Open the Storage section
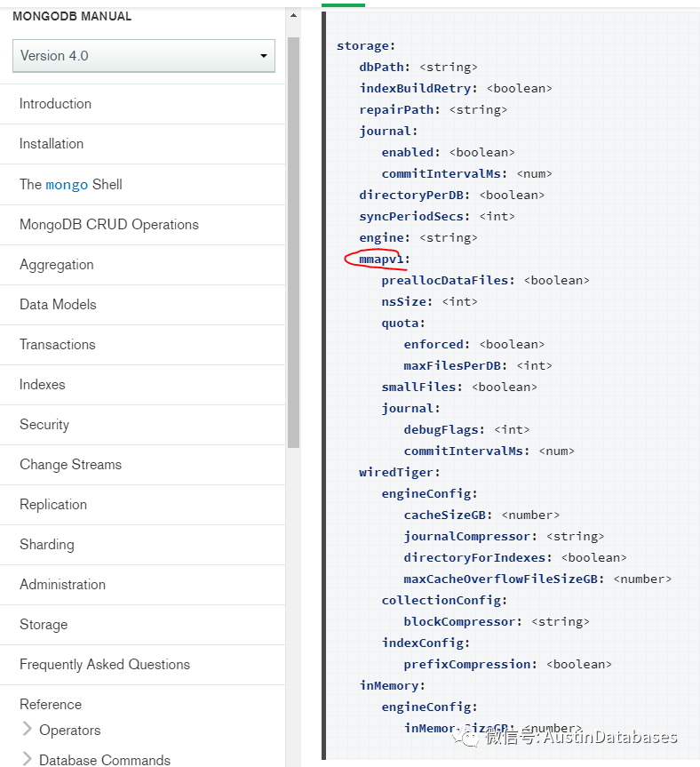 [x=44, y=625]
